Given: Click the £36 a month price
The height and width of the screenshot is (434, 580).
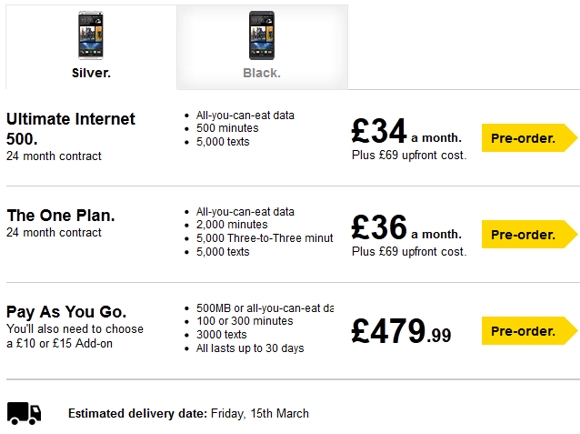Looking at the screenshot, I should tap(407, 228).
